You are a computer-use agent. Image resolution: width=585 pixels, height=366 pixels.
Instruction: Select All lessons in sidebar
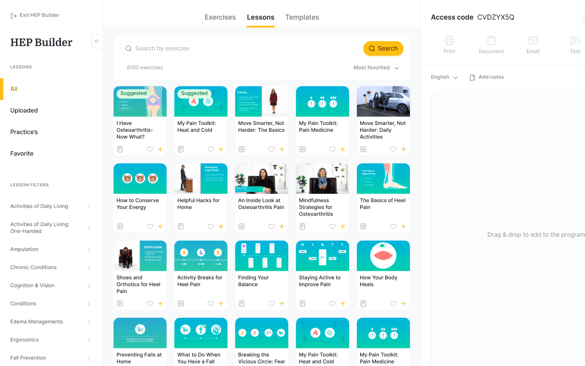tap(14, 89)
